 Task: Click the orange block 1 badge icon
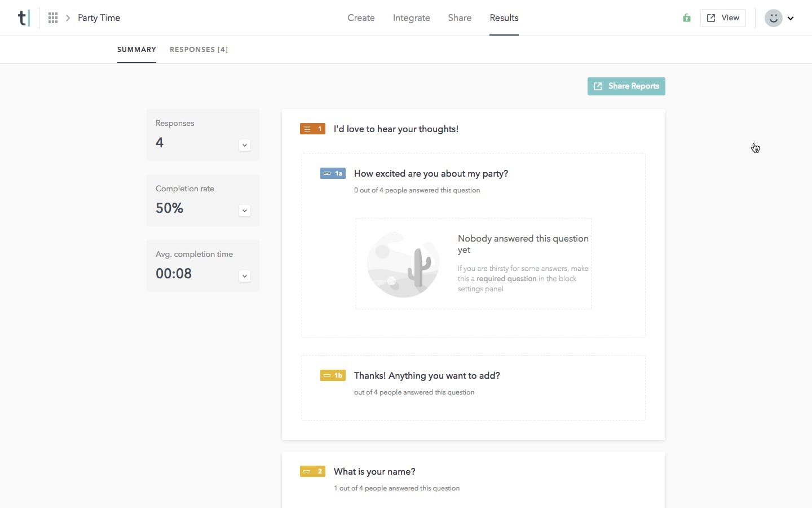click(x=312, y=129)
